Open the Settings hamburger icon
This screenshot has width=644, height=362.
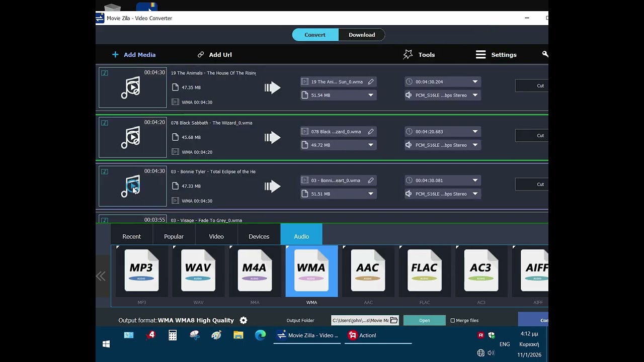pos(481,54)
